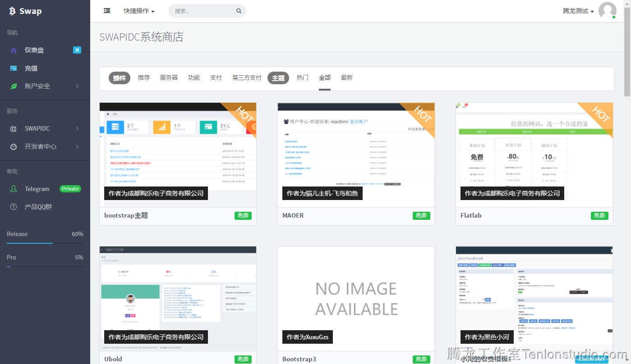Open the 腾龙测试 user dropdown
Viewport: 631px width, 364px height.
pyautogui.click(x=578, y=11)
